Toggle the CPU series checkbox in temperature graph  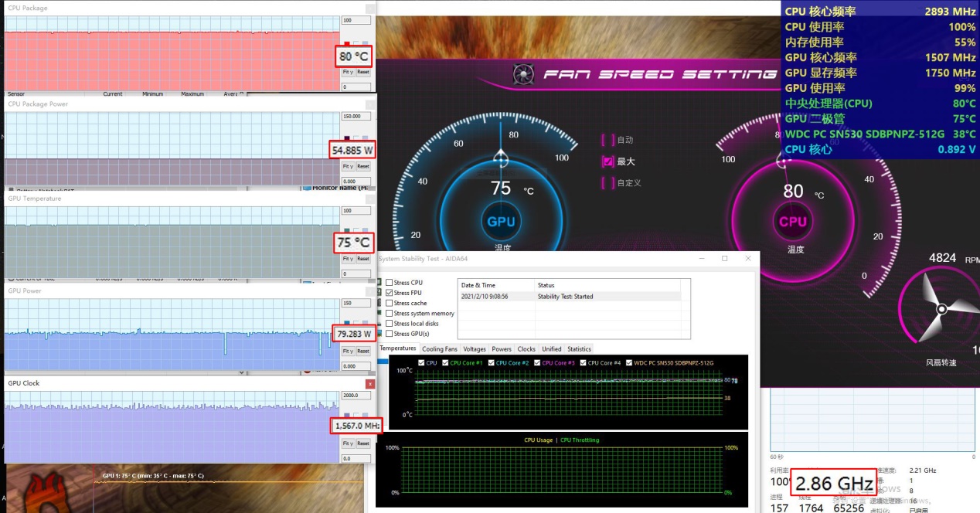(421, 362)
